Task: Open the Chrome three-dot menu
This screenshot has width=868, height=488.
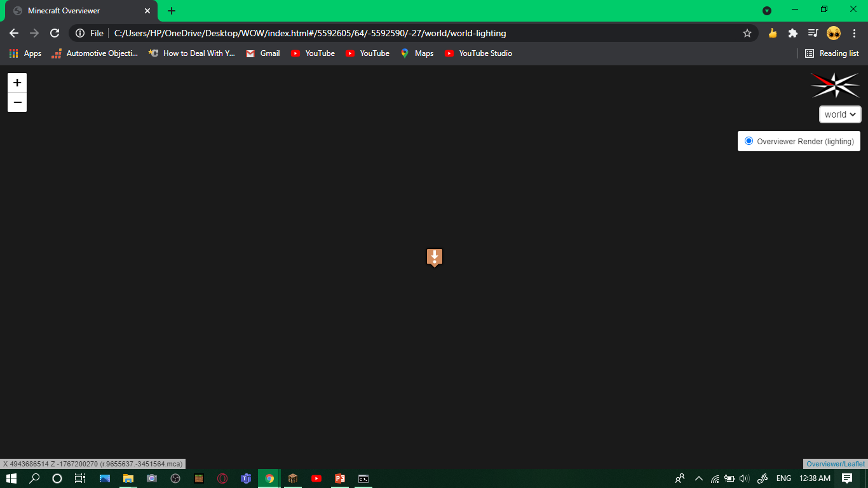Action: pos(854,32)
